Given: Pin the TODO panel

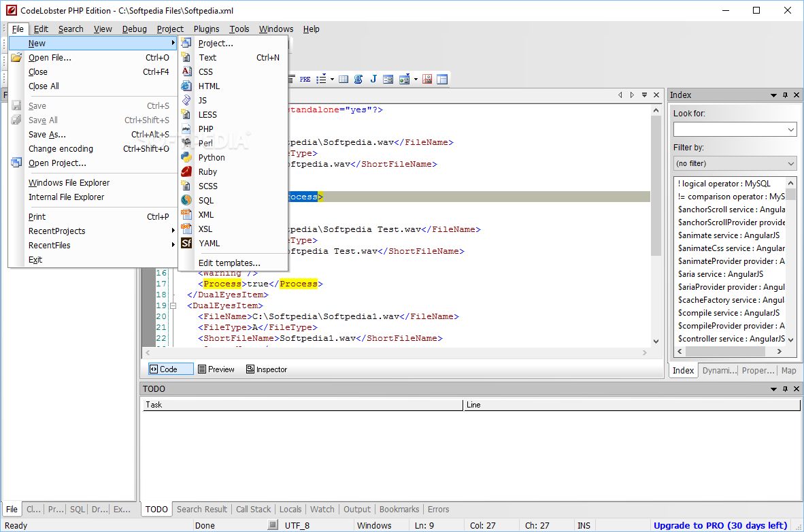Looking at the screenshot, I should 785,389.
